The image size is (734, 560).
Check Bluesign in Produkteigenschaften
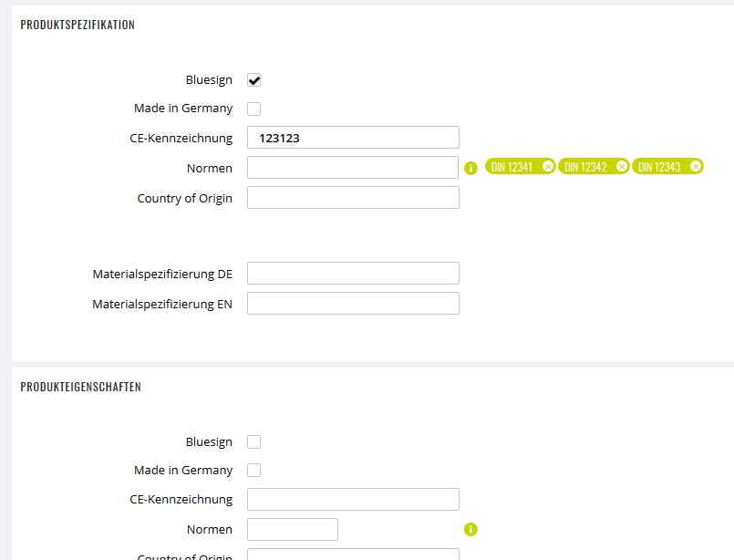click(x=253, y=441)
